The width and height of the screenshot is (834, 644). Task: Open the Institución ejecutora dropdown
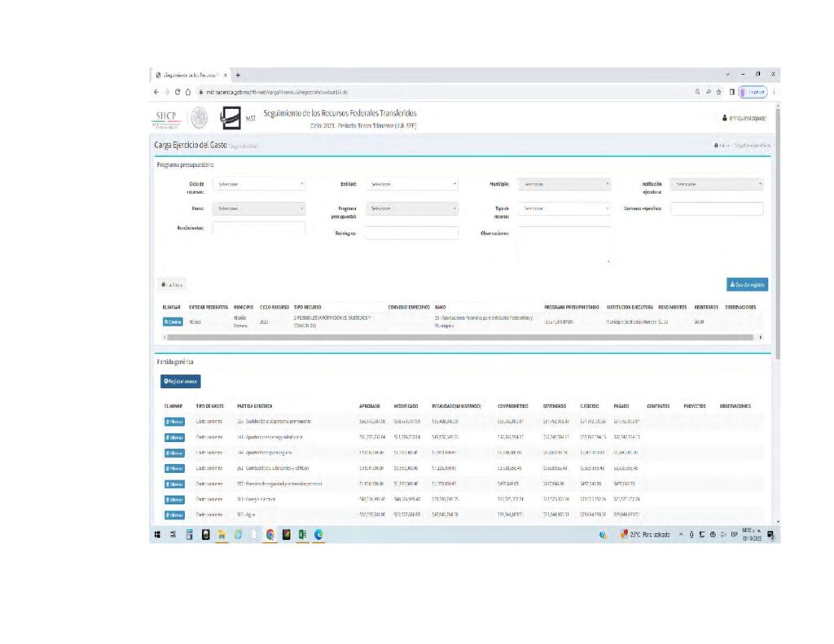717,184
